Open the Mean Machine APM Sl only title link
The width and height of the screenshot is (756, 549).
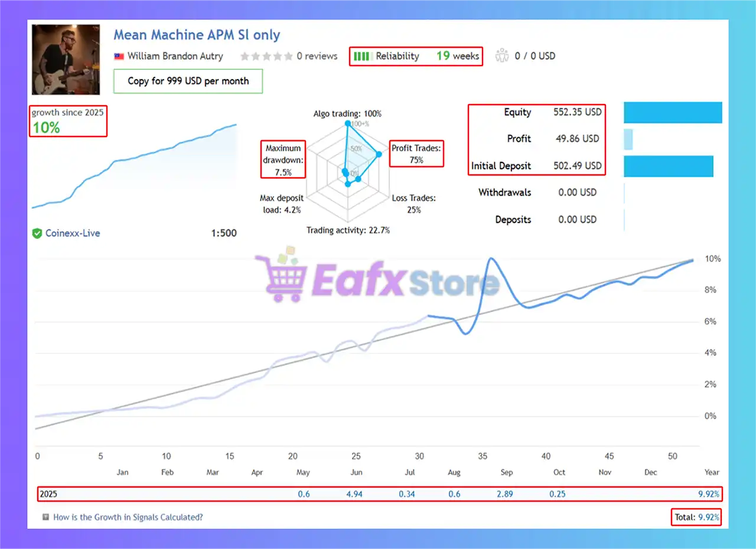pyautogui.click(x=197, y=35)
